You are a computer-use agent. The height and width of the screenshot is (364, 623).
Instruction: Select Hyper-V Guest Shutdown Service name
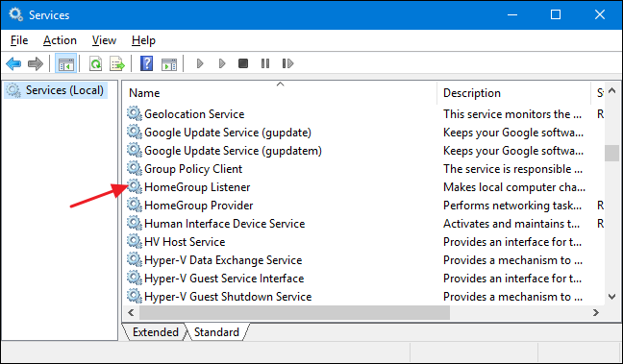tap(228, 297)
